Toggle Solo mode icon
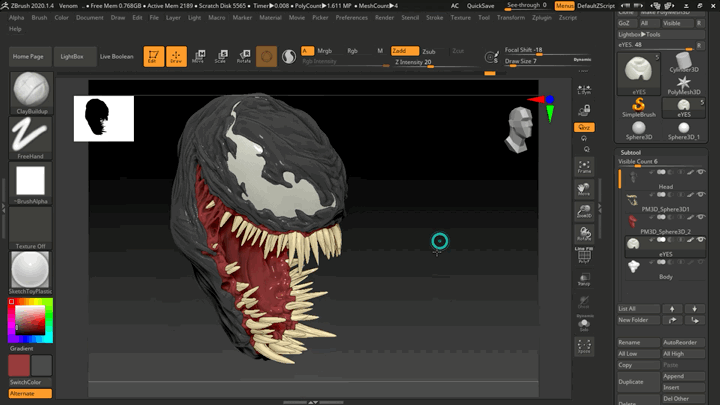This screenshot has width=720, height=405. (x=584, y=325)
